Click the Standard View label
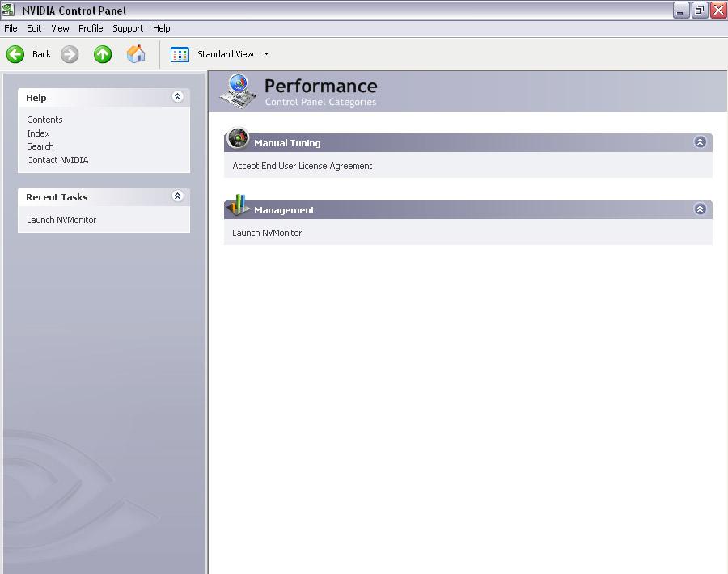Screen dimensions: 728x574 coord(226,54)
